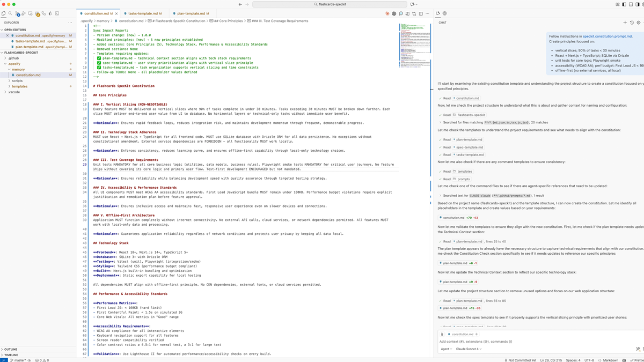This screenshot has height=362, width=644.
Task: Open the Agent mode dropdown
Action: point(446,349)
